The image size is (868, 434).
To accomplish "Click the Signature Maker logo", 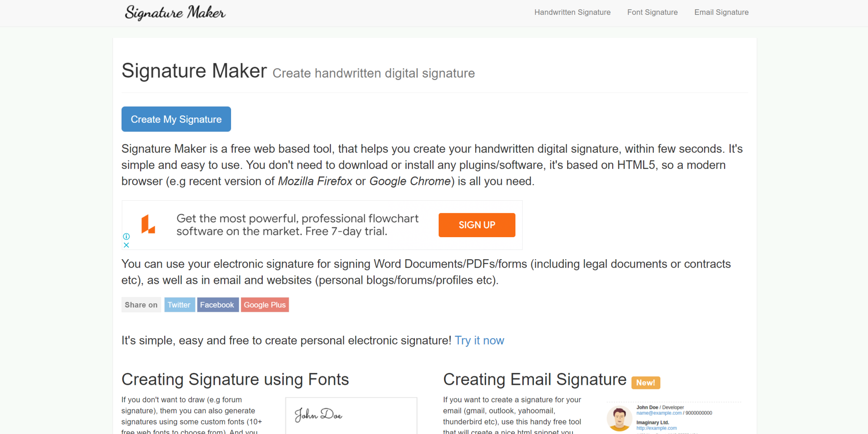I will (175, 13).
